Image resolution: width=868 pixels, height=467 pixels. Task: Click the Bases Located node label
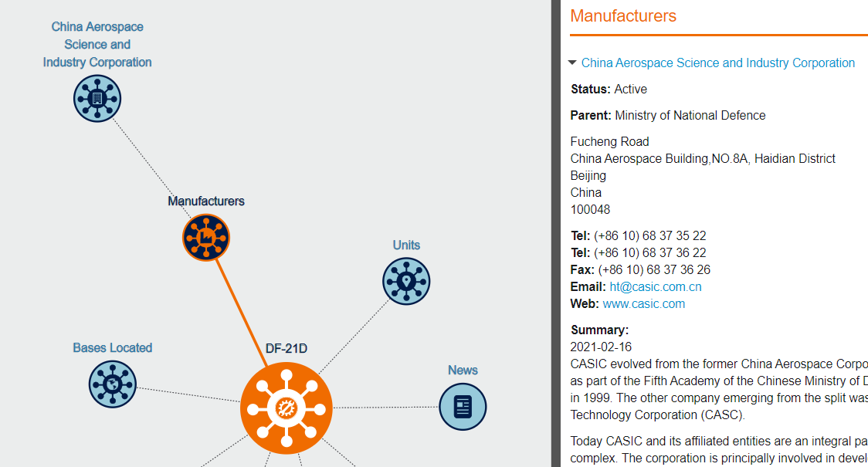tap(113, 347)
